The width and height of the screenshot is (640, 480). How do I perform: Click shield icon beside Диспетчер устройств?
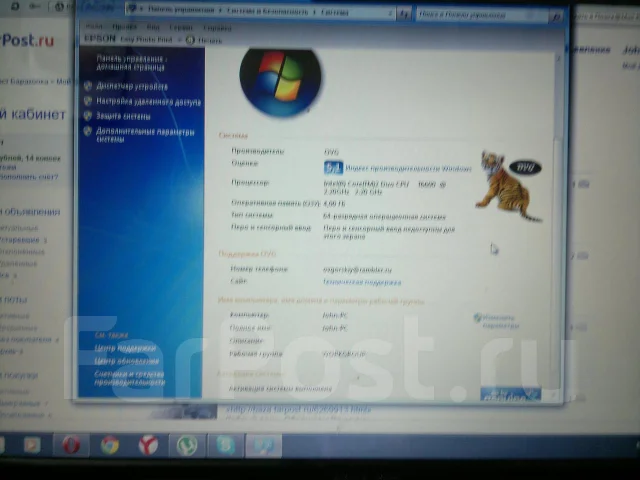(x=88, y=86)
